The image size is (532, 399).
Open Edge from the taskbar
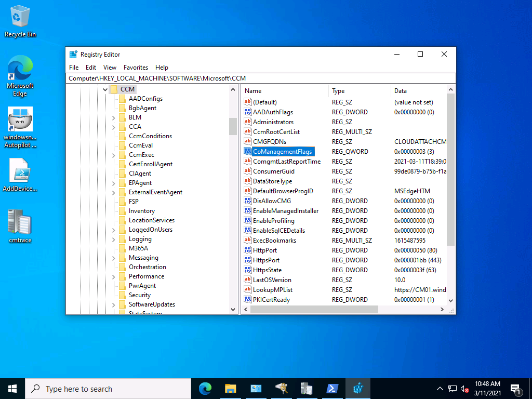(205, 389)
